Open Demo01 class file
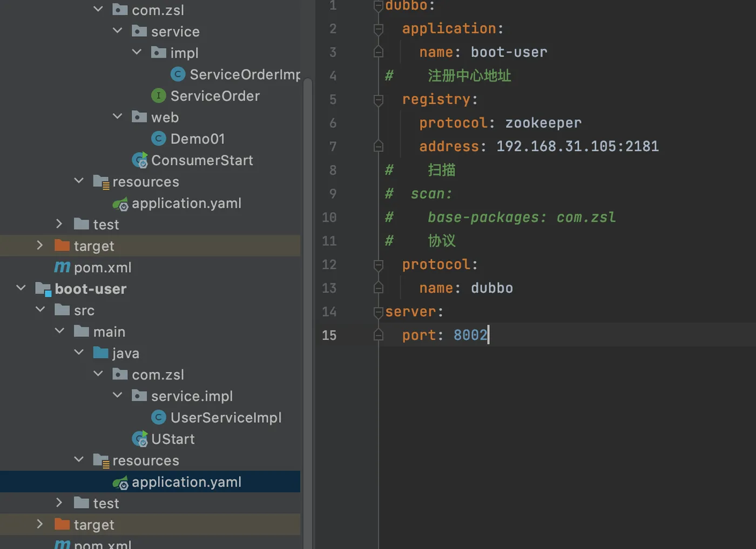 pyautogui.click(x=198, y=139)
